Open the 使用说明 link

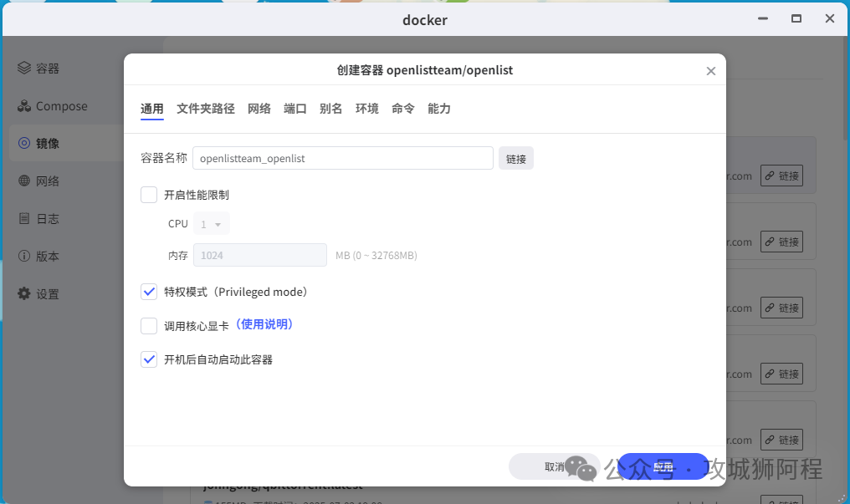pos(264,324)
